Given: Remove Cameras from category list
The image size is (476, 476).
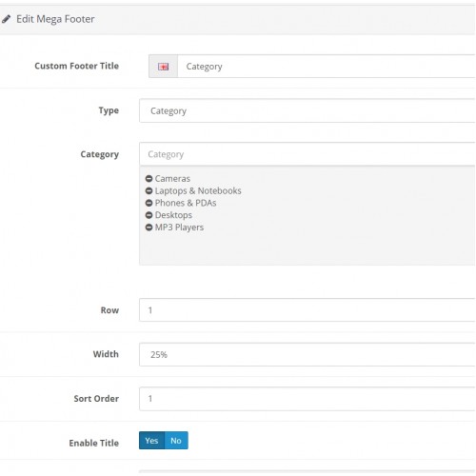Looking at the screenshot, I should pos(149,179).
